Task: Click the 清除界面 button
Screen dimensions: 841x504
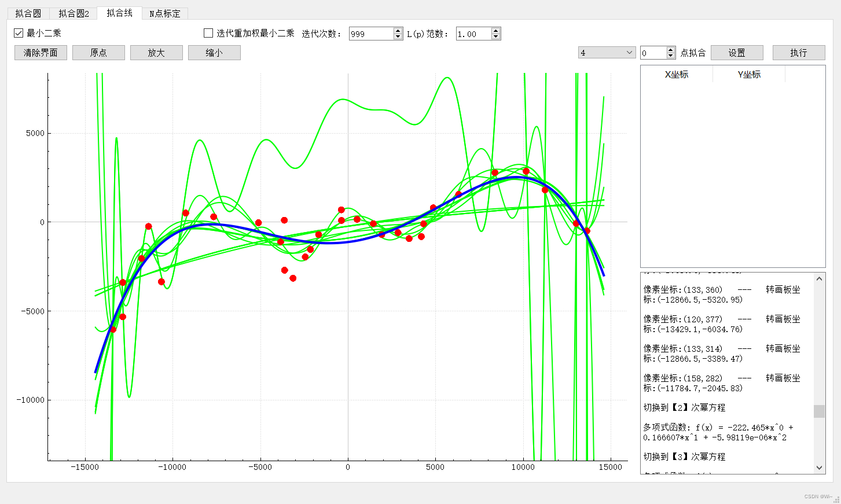Action: [x=41, y=53]
